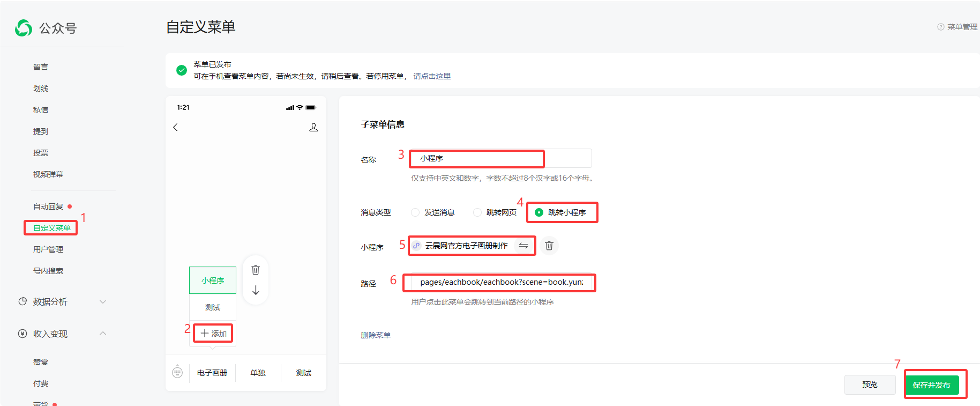Click the trash icon in the phone preview
Image resolution: width=980 pixels, height=406 pixels.
pos(256,270)
